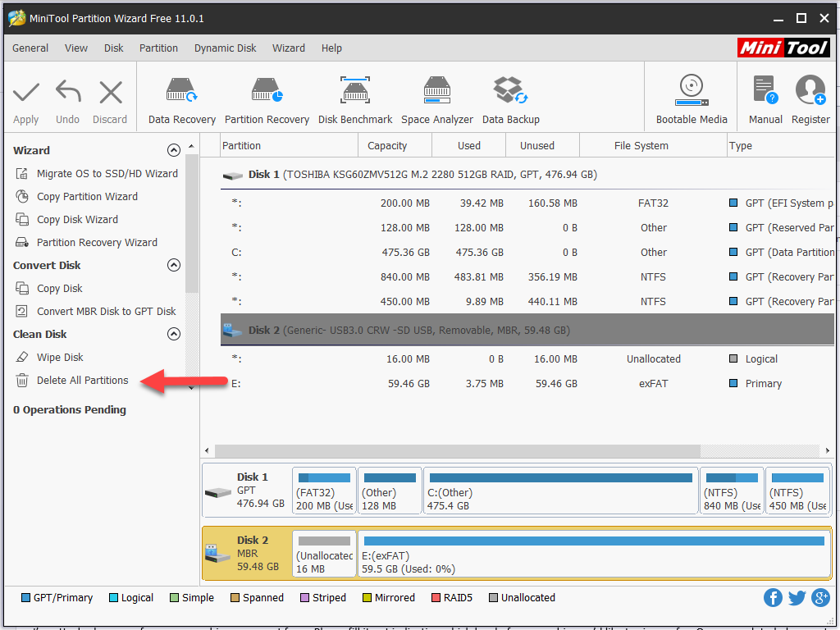This screenshot has width=840, height=630.
Task: Open the Data Recovery tool
Action: (181, 100)
